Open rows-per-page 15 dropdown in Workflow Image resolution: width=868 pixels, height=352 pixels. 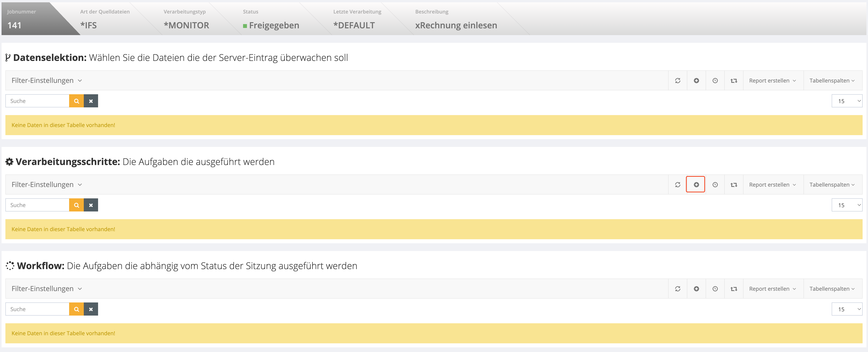pos(846,309)
